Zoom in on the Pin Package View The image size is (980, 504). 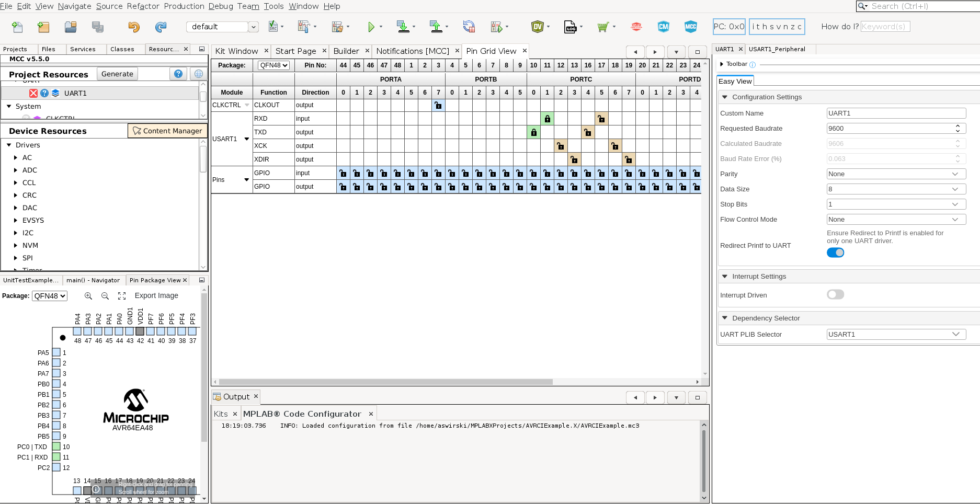click(x=88, y=296)
